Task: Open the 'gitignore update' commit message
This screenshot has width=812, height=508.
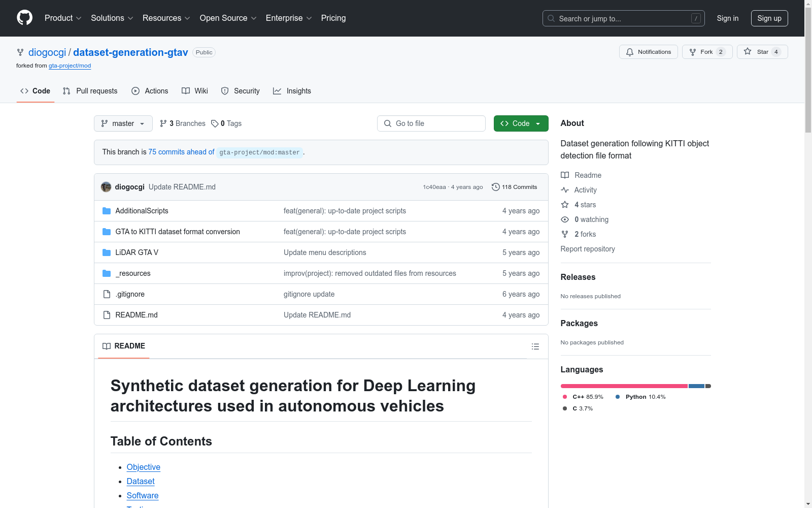Action: coord(309,294)
